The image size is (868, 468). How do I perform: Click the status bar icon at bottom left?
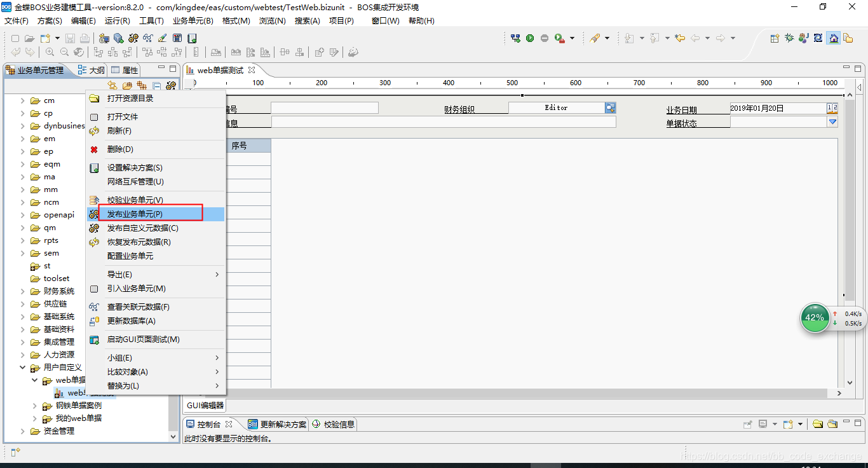pyautogui.click(x=16, y=452)
